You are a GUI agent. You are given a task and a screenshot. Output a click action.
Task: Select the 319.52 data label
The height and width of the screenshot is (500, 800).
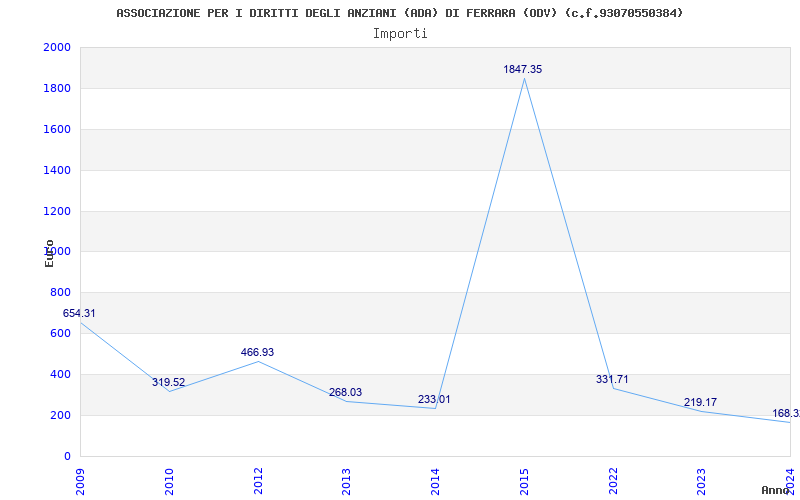click(168, 382)
